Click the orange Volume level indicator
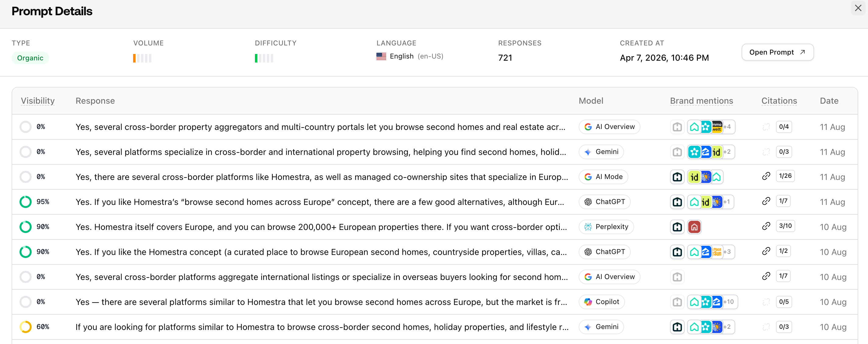 tap(142, 58)
